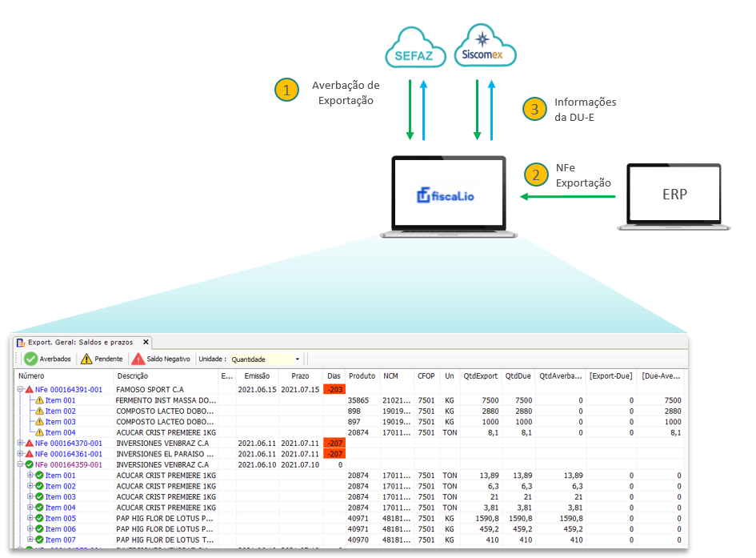Click green check icon of Item 002 row 6,3
The image size is (756, 558).
pos(39,486)
